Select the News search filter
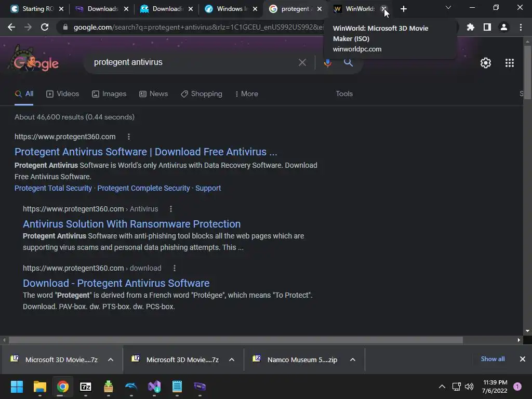The width and height of the screenshot is (532, 399). click(154, 94)
